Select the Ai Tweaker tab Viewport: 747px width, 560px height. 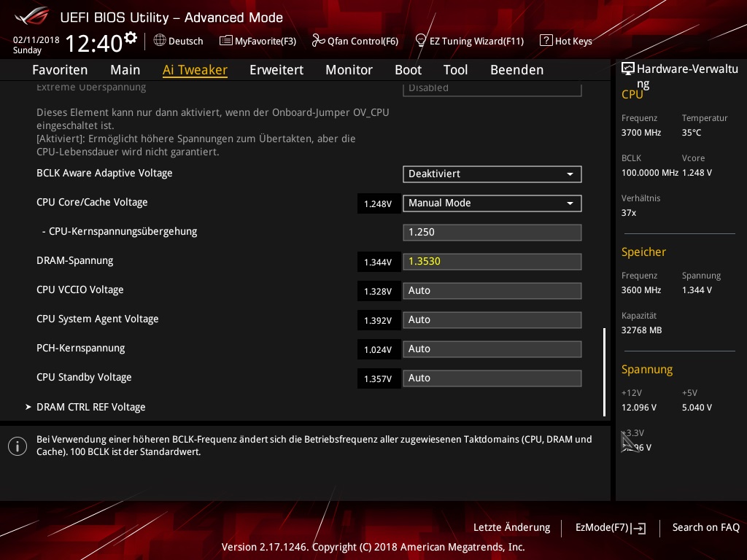[195, 70]
